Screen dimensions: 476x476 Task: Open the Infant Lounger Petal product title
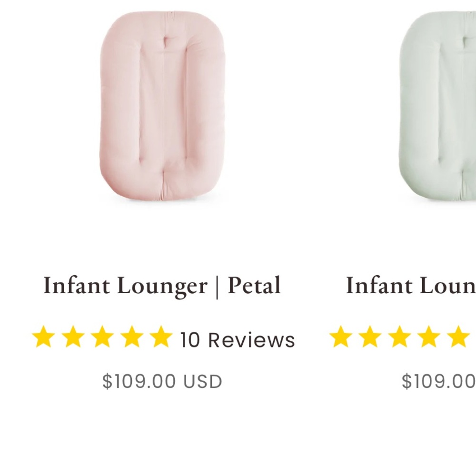click(x=162, y=285)
